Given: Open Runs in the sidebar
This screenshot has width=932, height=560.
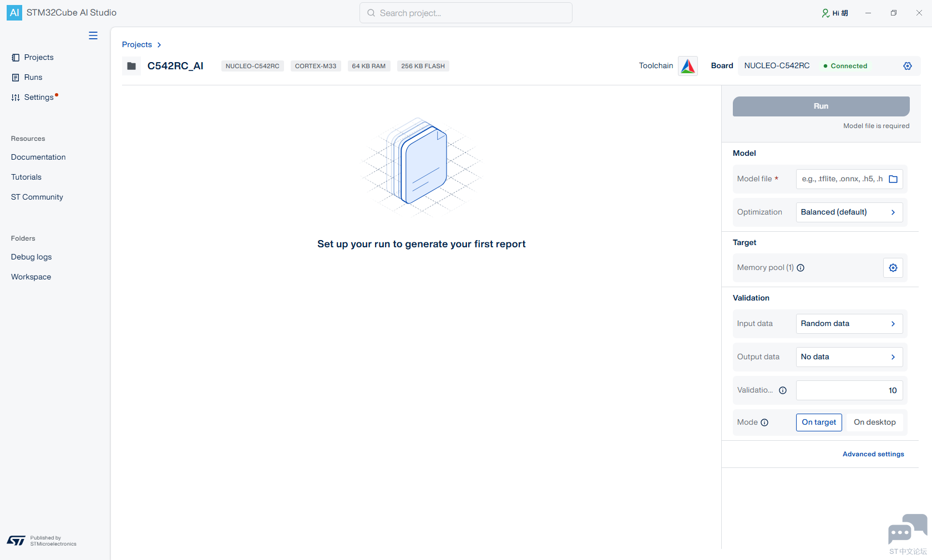Looking at the screenshot, I should point(27,78).
